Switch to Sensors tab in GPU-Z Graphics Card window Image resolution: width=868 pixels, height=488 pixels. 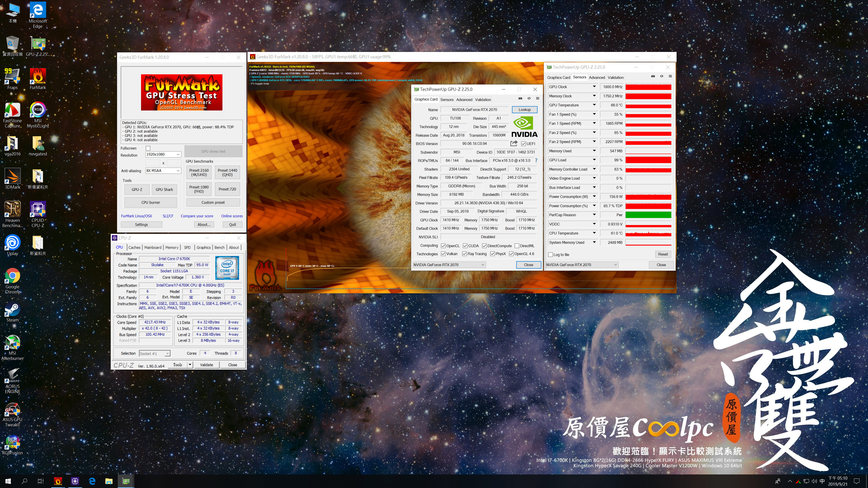(447, 100)
